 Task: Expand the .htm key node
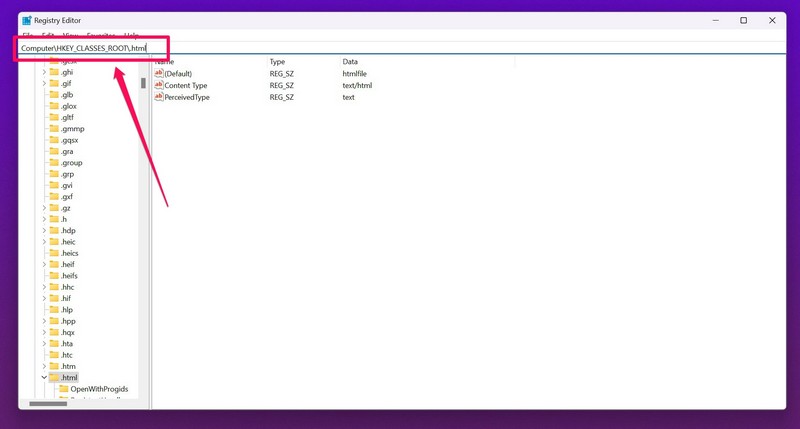coord(44,366)
